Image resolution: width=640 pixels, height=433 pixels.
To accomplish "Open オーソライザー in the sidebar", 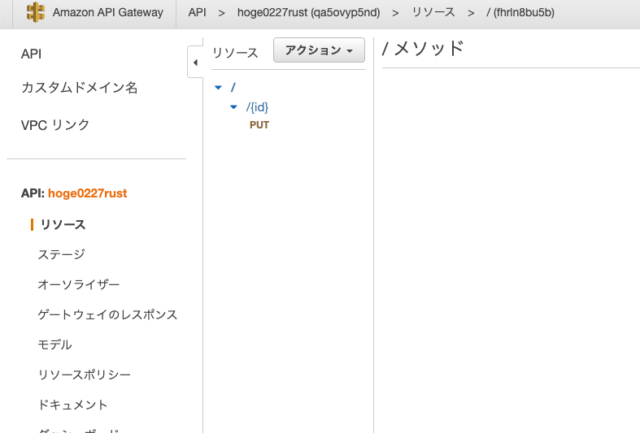I will pyautogui.click(x=79, y=284).
